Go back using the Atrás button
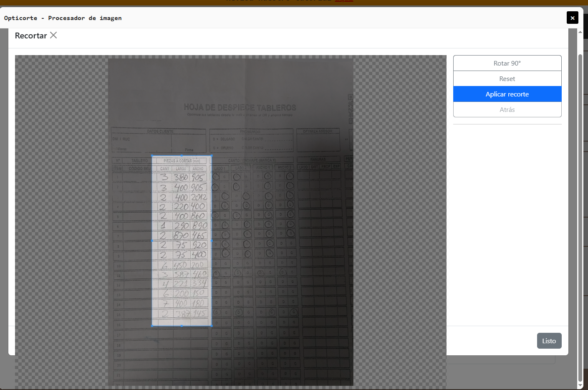The width and height of the screenshot is (588, 390). pyautogui.click(x=507, y=109)
